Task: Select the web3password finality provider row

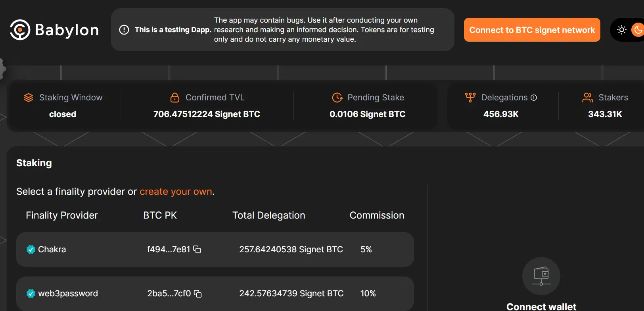Action: (x=215, y=294)
